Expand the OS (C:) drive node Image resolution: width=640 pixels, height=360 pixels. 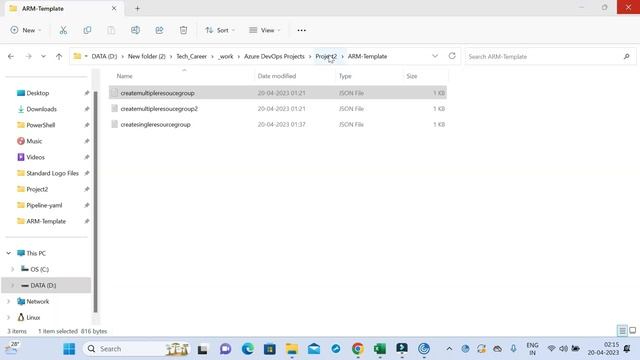(12, 269)
